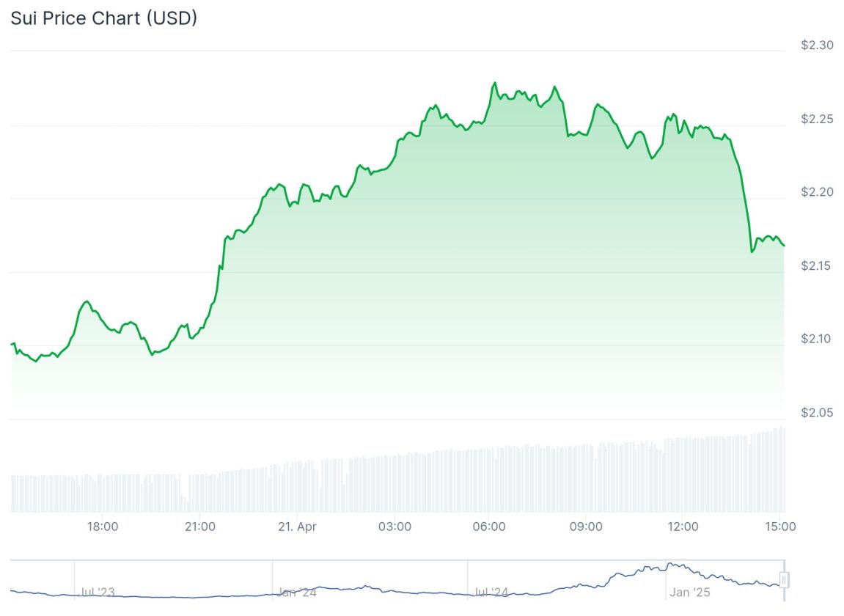Jump to Jan '25 in the navigator
The height and width of the screenshot is (616, 844).
[x=691, y=592]
